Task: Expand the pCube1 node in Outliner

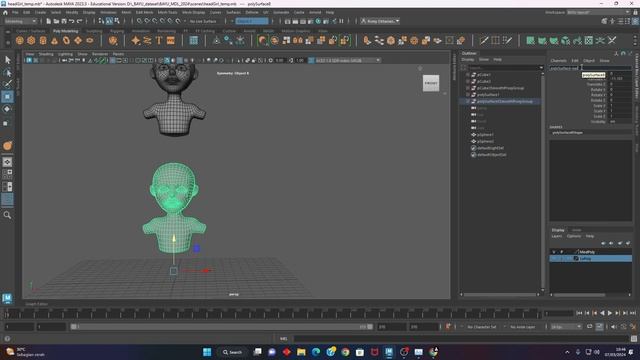Action: click(x=468, y=75)
